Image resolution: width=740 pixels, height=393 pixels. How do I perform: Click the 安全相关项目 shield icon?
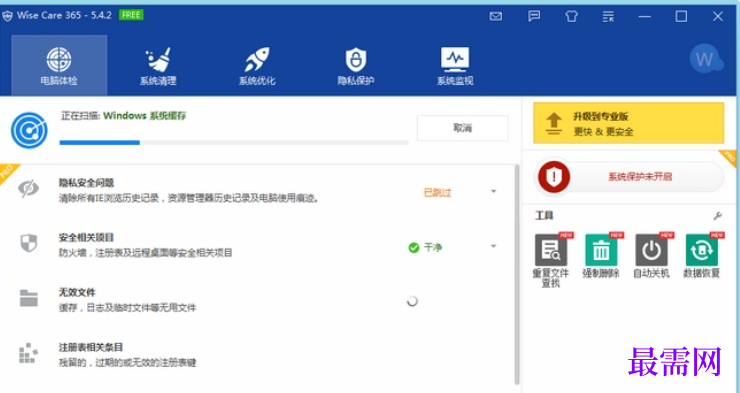pyautogui.click(x=29, y=243)
